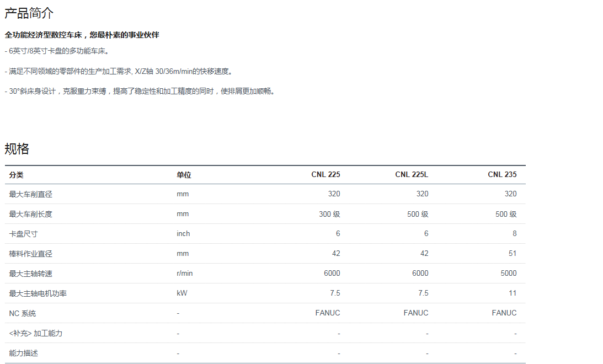The width and height of the screenshot is (603, 364).
Task: Click the bullet line about 6英寸/8英寸卡盘
Action: (x=58, y=51)
